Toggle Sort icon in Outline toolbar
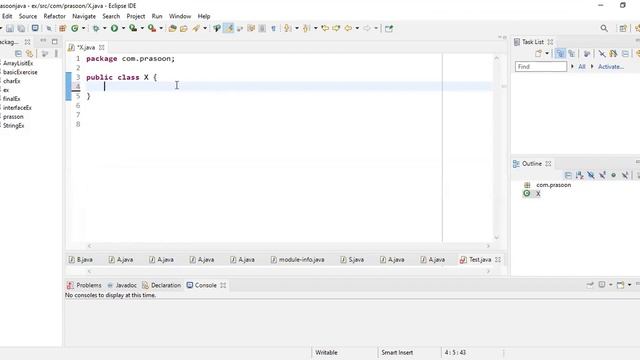 point(580,175)
